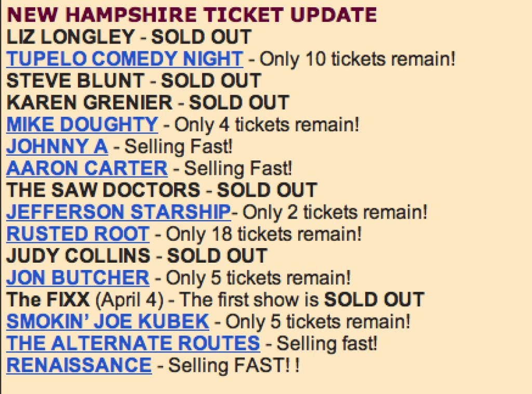Screen dimensions: 532x394
Task: Click the Mike Doughty ticket link
Action: pyautogui.click(x=82, y=125)
